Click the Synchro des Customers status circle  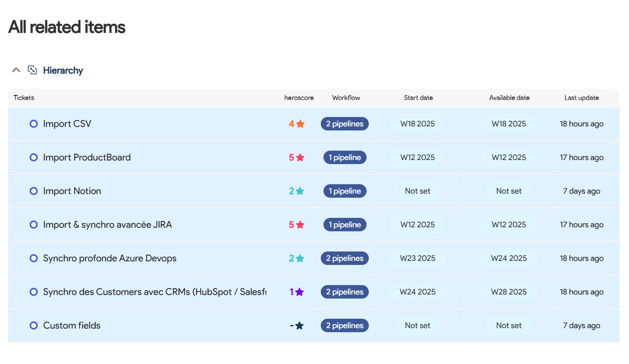click(34, 292)
